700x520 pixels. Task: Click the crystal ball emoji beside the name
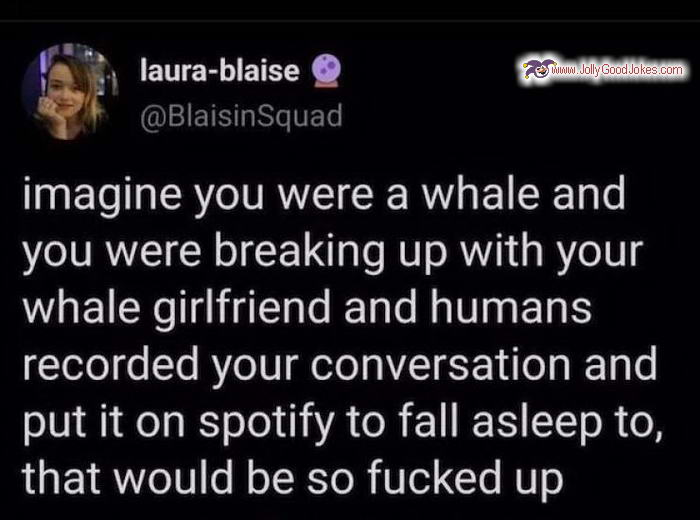(325, 70)
